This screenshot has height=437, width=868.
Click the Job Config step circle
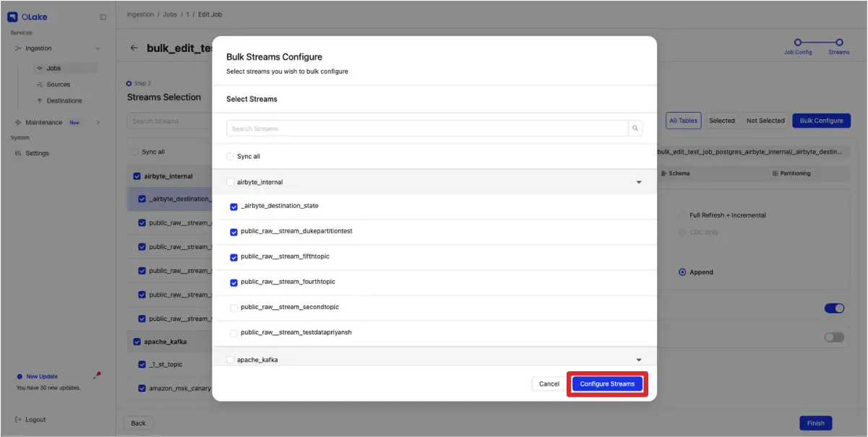[798, 43]
